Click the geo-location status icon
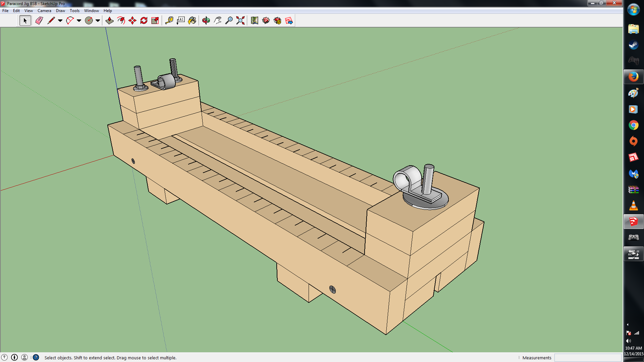644x362 pixels. pyautogui.click(x=4, y=357)
